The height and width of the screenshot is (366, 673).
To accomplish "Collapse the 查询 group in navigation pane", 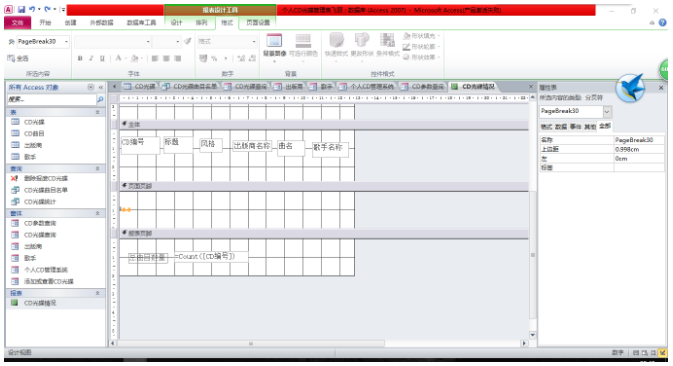I will pos(97,169).
